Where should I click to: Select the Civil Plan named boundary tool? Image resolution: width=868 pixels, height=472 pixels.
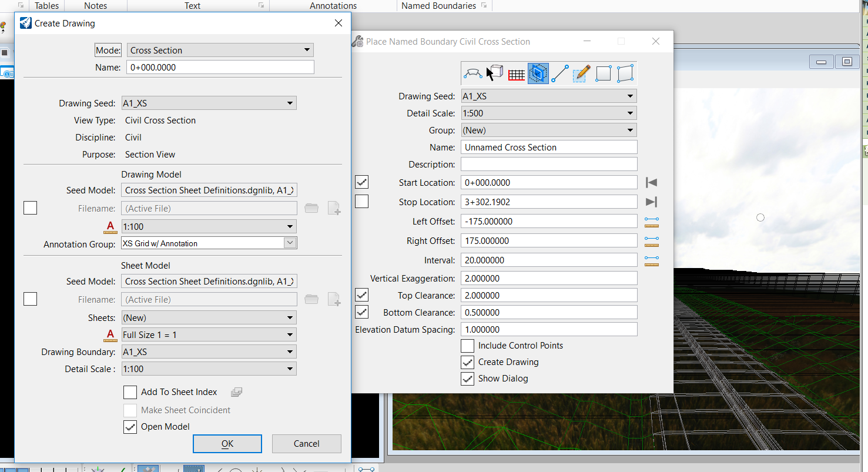click(473, 73)
